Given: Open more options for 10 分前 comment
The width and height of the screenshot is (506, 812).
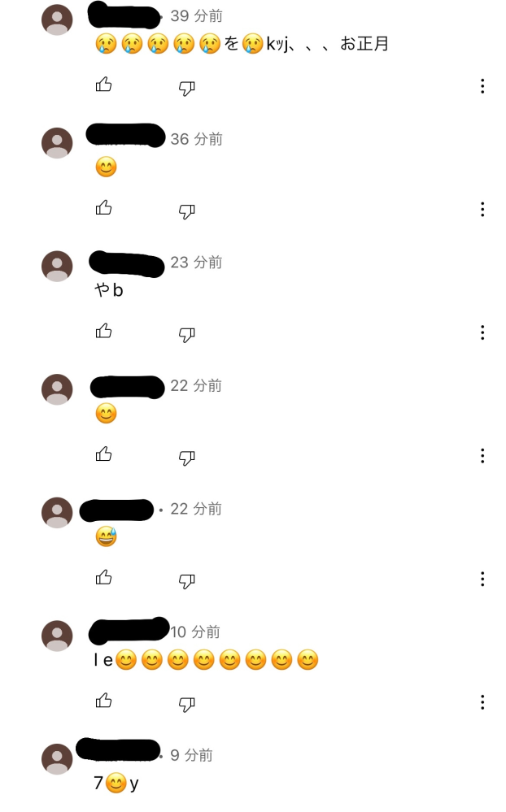Looking at the screenshot, I should [x=482, y=702].
